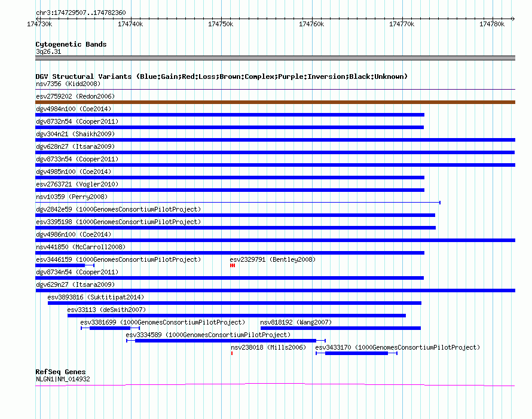Click the esv3381699 1000Genomes label
The image size is (532, 419).
(163, 322)
